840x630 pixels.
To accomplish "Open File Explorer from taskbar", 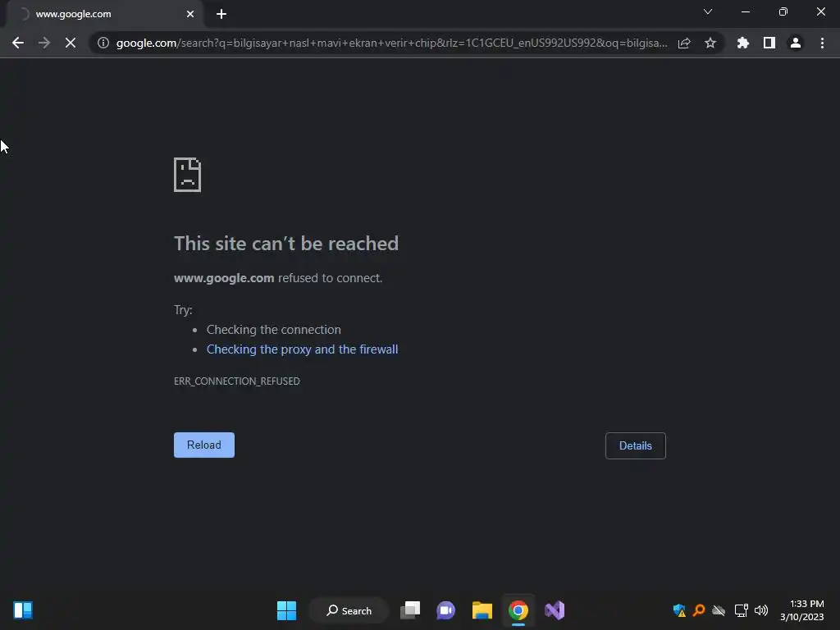I will [x=482, y=610].
